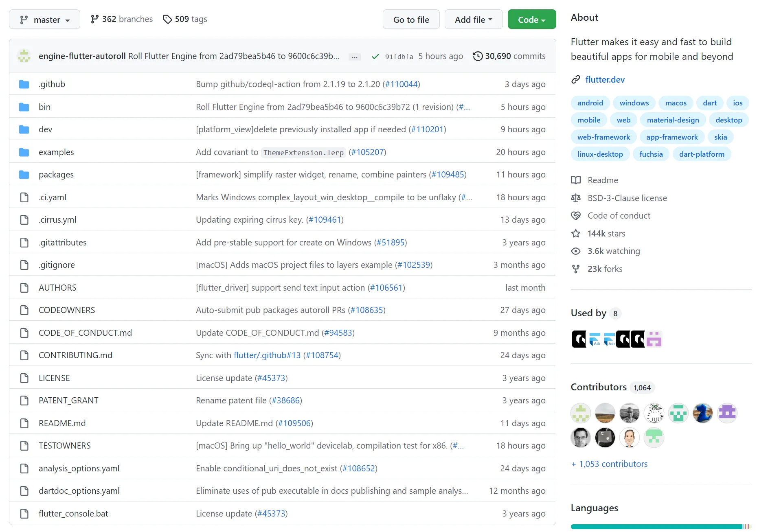Open the .gitignore file
Viewport: 757px width, 532px height.
[57, 265]
